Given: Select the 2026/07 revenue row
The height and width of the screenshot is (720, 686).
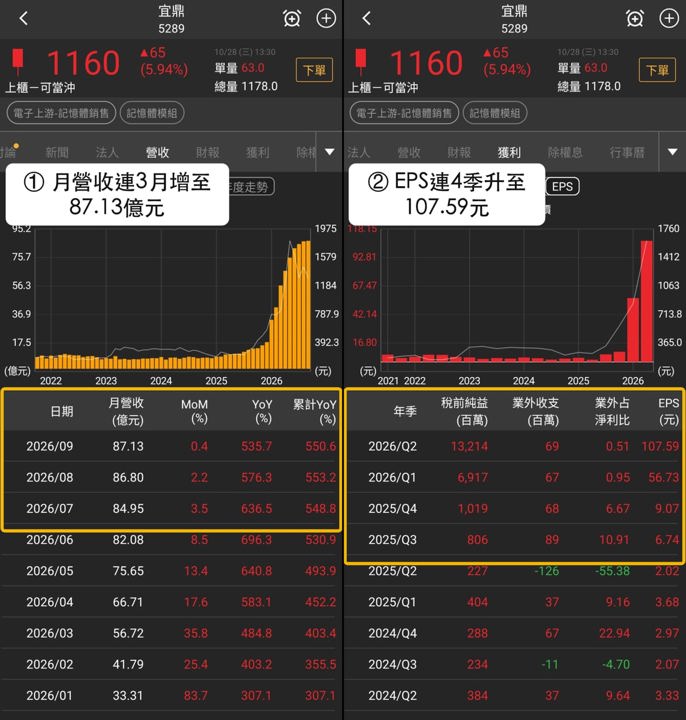Looking at the screenshot, I should tap(171, 508).
